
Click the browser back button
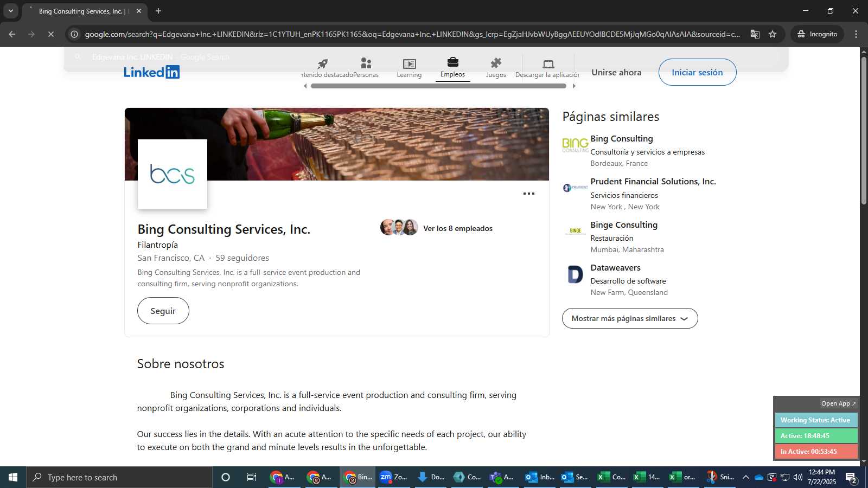[12, 34]
